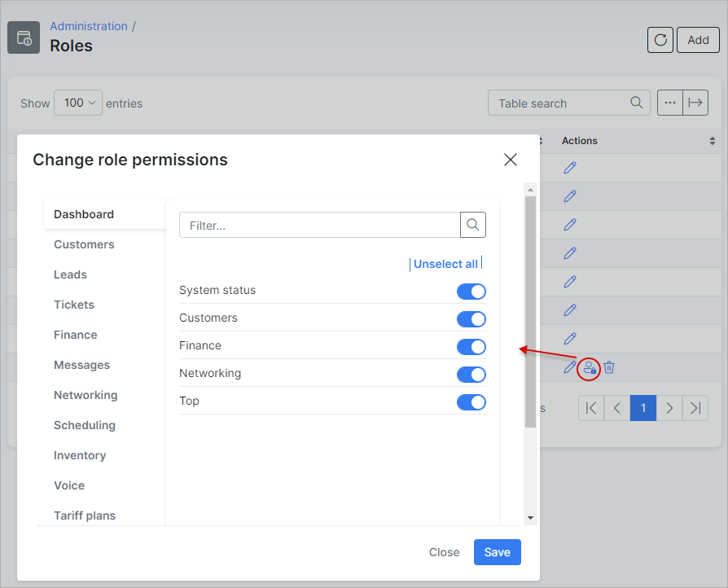Select the Tickets permissions tab

click(x=74, y=305)
